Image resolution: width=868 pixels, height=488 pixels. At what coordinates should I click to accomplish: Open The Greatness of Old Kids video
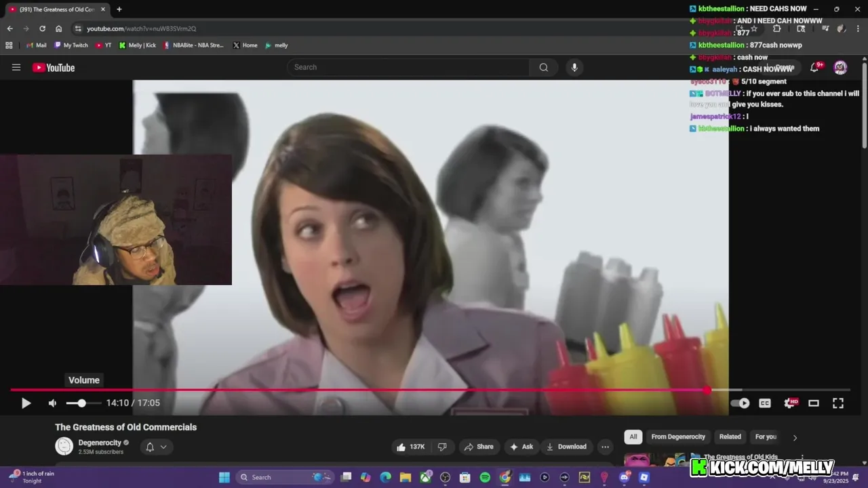pos(741,457)
